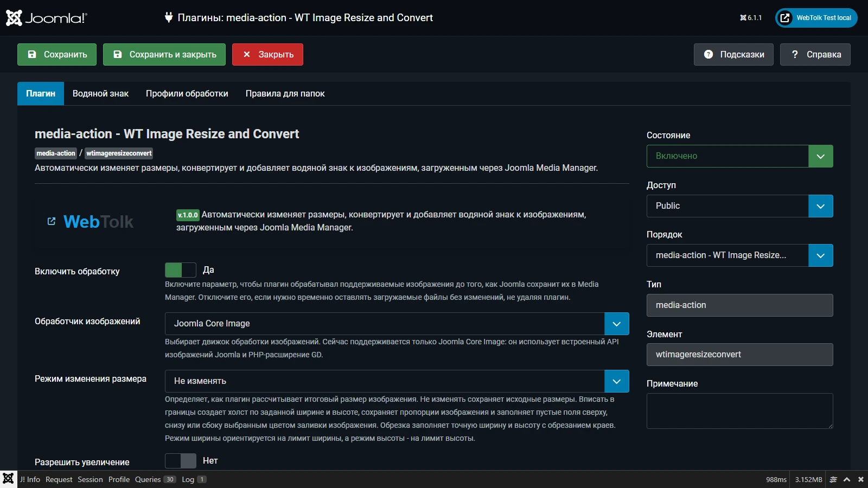Open the Режим изменения размера dropdown
This screenshot has width=868, height=488.
(397, 381)
